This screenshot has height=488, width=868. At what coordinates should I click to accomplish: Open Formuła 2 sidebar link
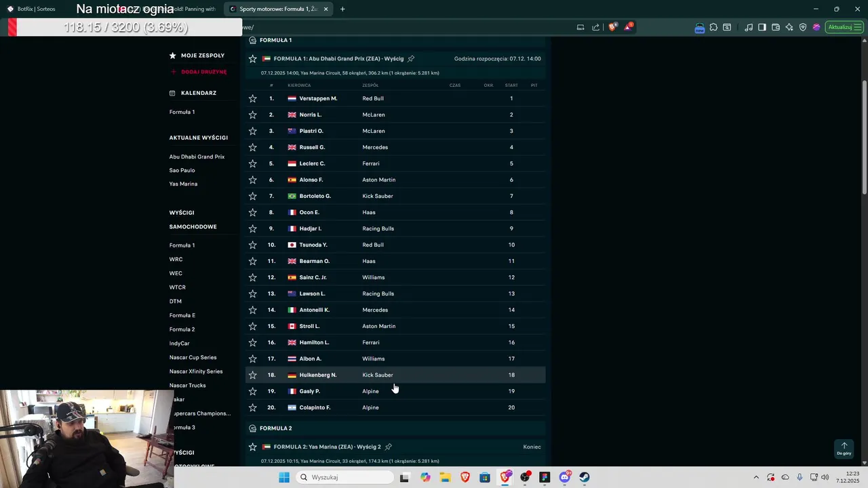click(182, 329)
